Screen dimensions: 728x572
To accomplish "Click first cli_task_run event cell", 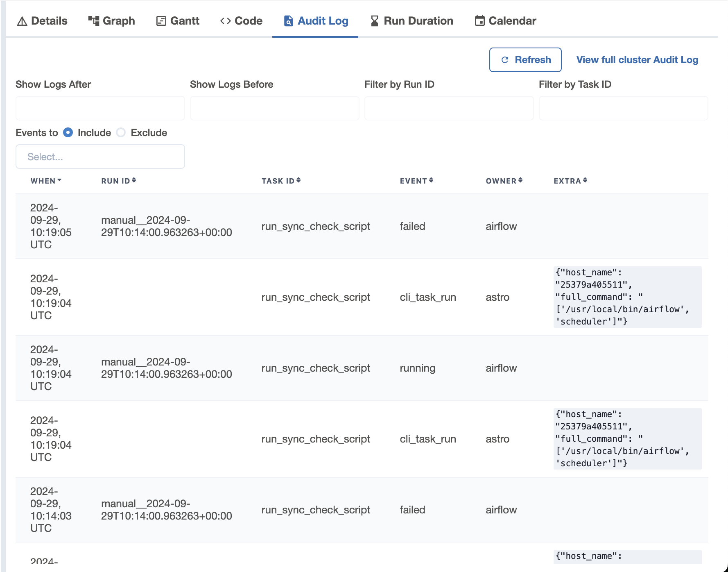I will point(428,297).
